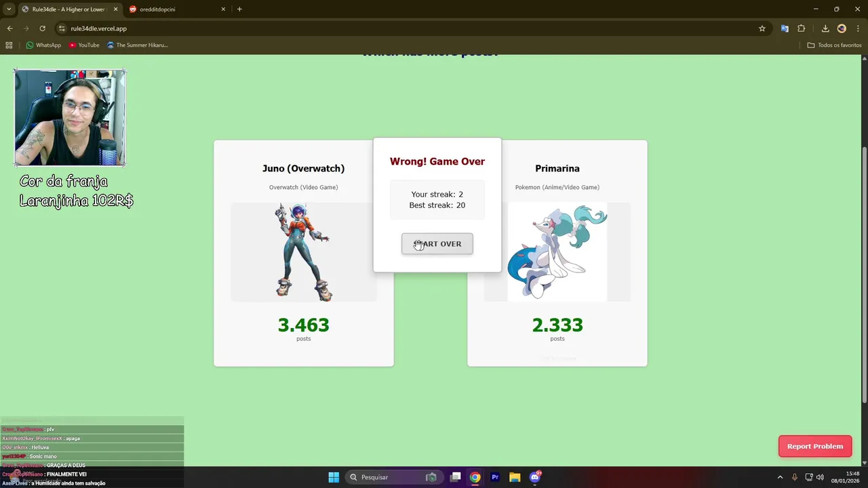The width and height of the screenshot is (868, 488).
Task: Switch to the Rule34dle browser tab
Action: (x=69, y=9)
